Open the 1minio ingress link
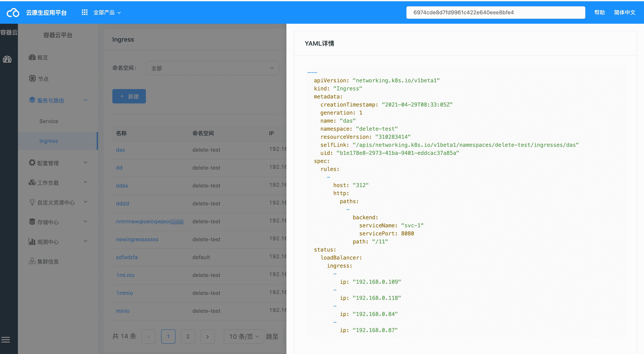Viewport: 644px width, 354px height. 124,293
